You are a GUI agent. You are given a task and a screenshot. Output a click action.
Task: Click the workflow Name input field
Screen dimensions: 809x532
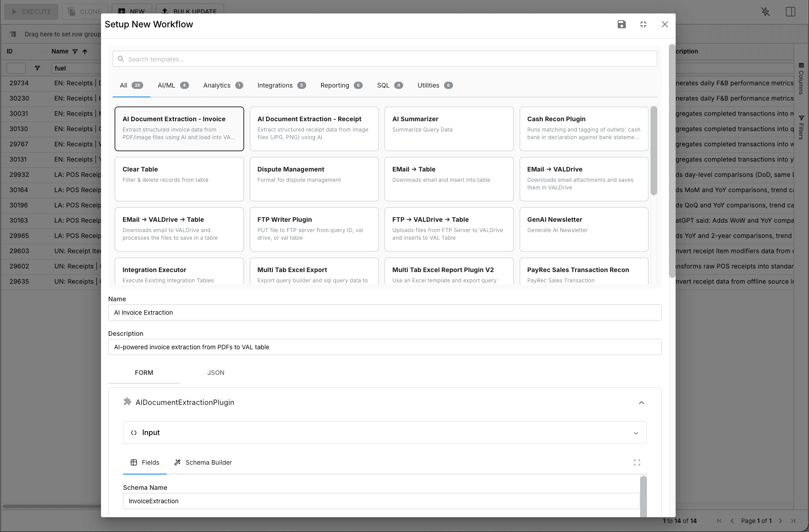pos(385,312)
